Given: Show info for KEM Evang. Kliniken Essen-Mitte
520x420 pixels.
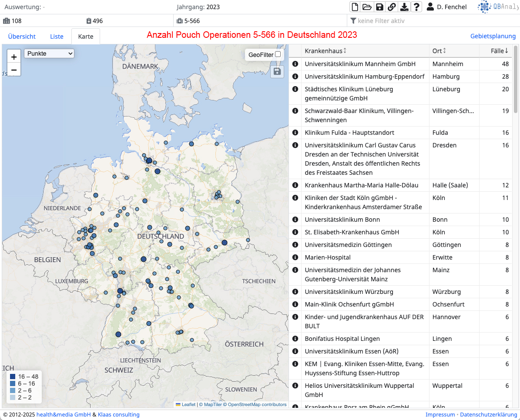Looking at the screenshot, I should coord(295,364).
